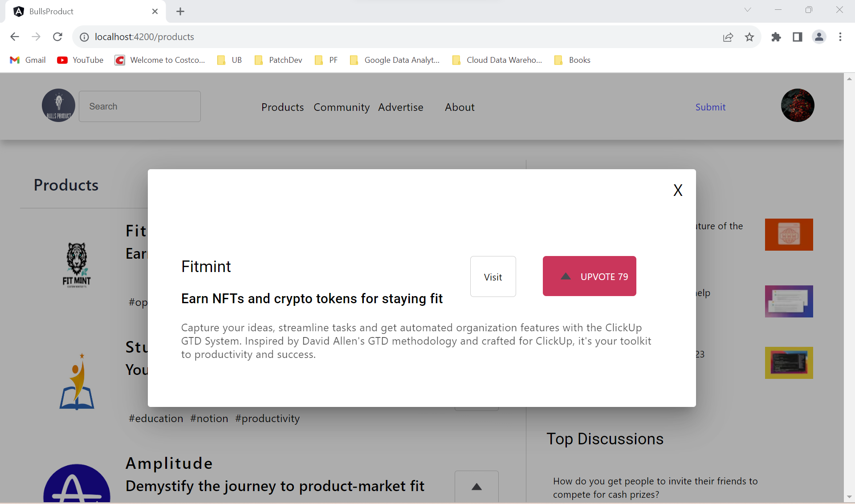
Task: Switch to the About section
Action: click(x=460, y=107)
